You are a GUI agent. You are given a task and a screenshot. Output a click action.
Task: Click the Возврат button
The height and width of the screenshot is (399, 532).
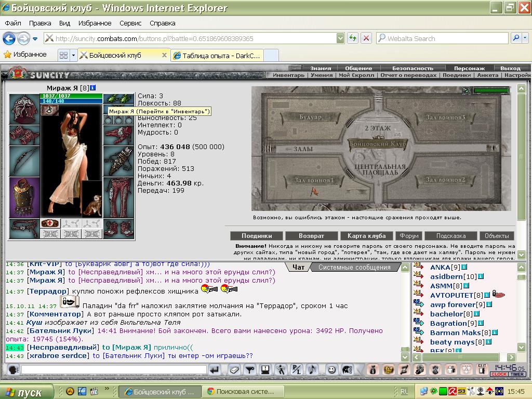[311, 236]
